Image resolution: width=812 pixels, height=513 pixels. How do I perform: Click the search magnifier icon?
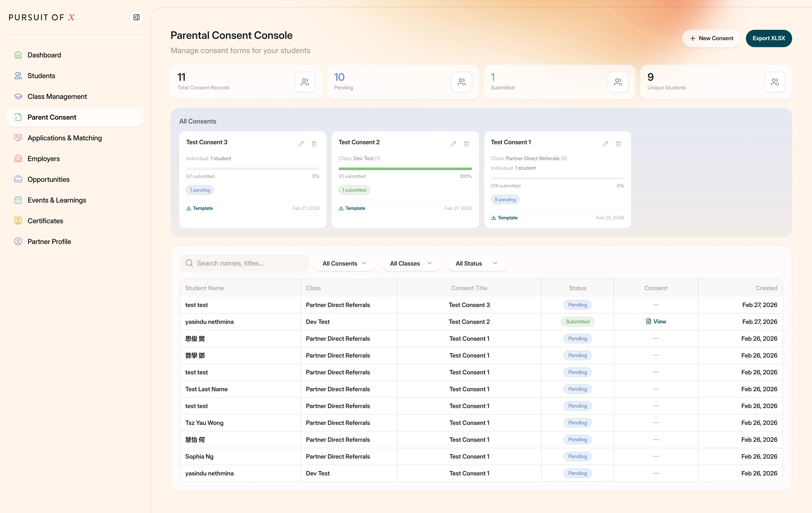(189, 263)
